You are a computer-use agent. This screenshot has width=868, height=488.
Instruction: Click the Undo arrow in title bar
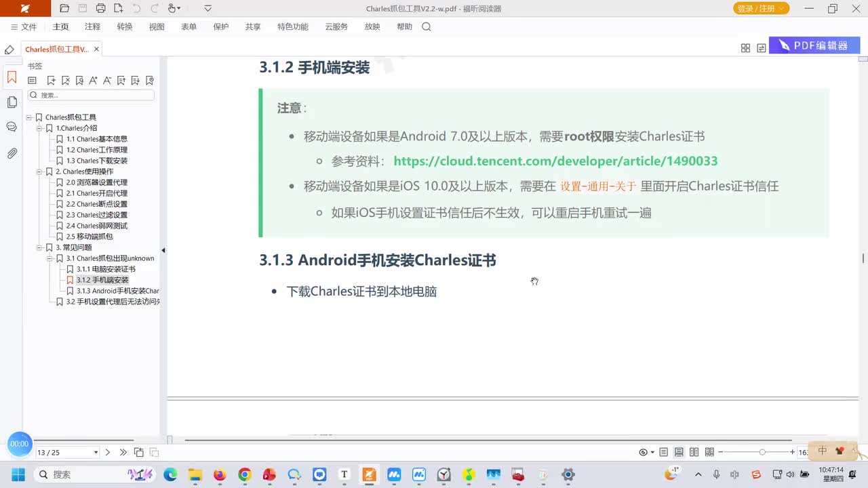point(136,9)
